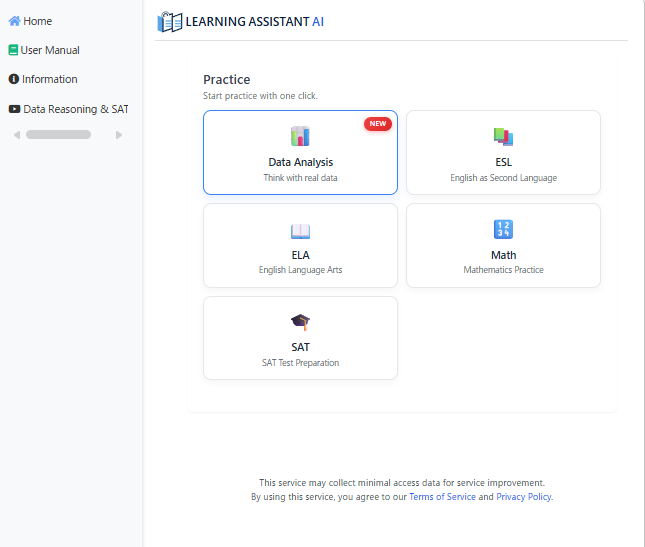Open the Terms of Service link
Viewport: 645px width, 547px height.
[442, 497]
